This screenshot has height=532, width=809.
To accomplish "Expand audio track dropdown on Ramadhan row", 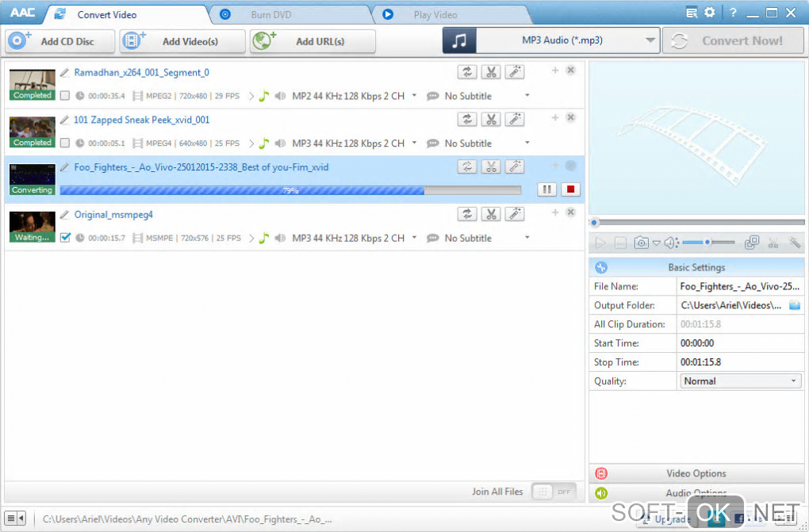I will pos(414,95).
